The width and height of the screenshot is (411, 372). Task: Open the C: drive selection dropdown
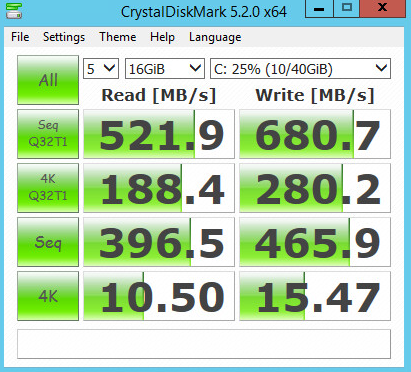coord(300,69)
